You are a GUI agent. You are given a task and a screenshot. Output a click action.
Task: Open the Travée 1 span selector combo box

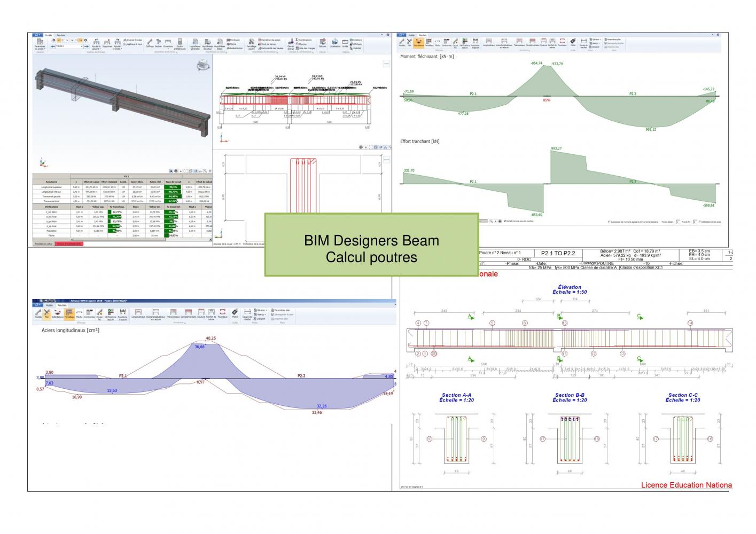pyautogui.click(x=69, y=46)
